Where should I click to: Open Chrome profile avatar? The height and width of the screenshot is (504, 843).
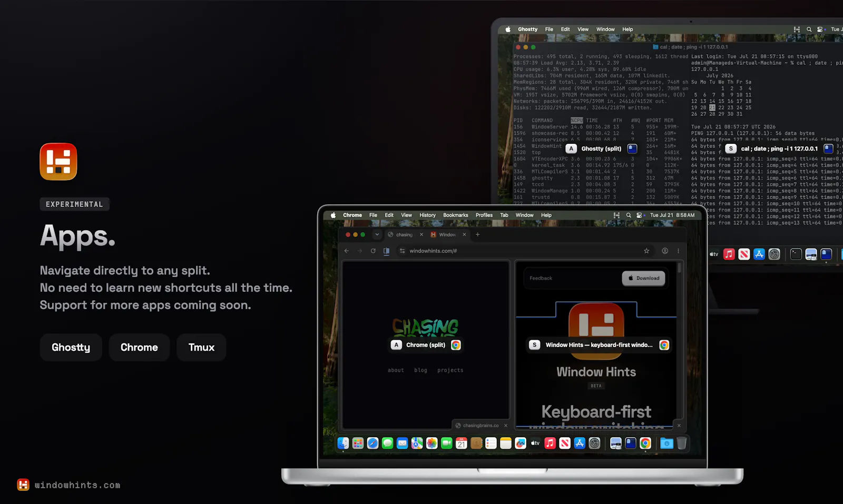[x=665, y=251]
